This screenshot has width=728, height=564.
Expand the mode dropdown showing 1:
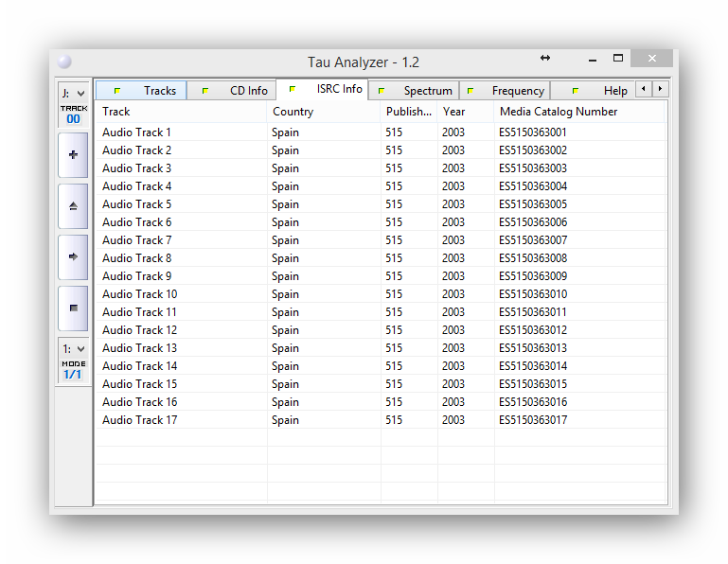coord(73,349)
